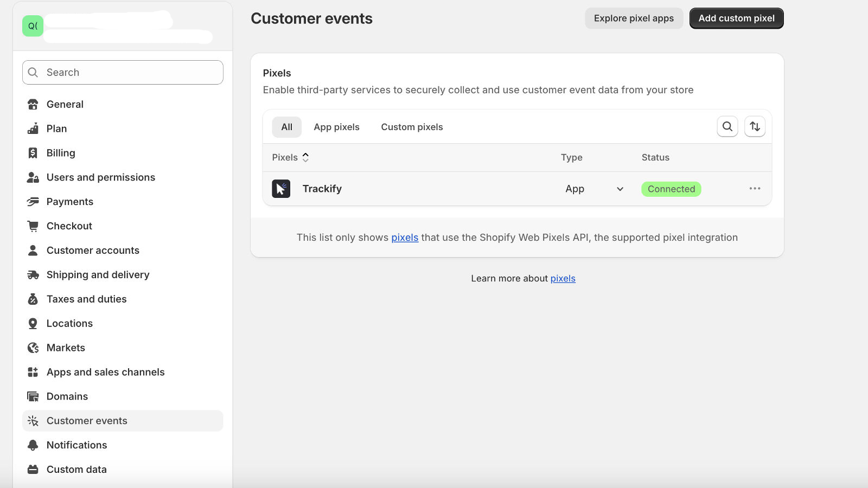Click the sort order icon next to search
Image resolution: width=868 pixels, height=488 pixels.
[755, 126]
